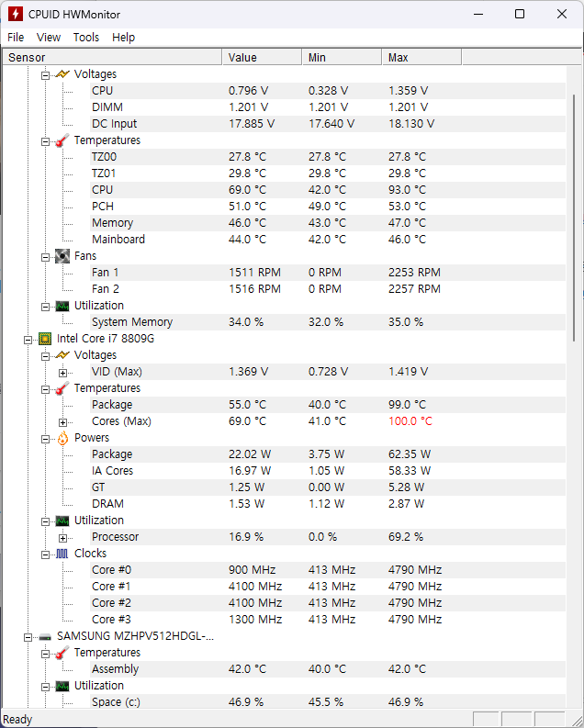The width and height of the screenshot is (584, 728).
Task: Click the Min column header
Action: click(342, 57)
